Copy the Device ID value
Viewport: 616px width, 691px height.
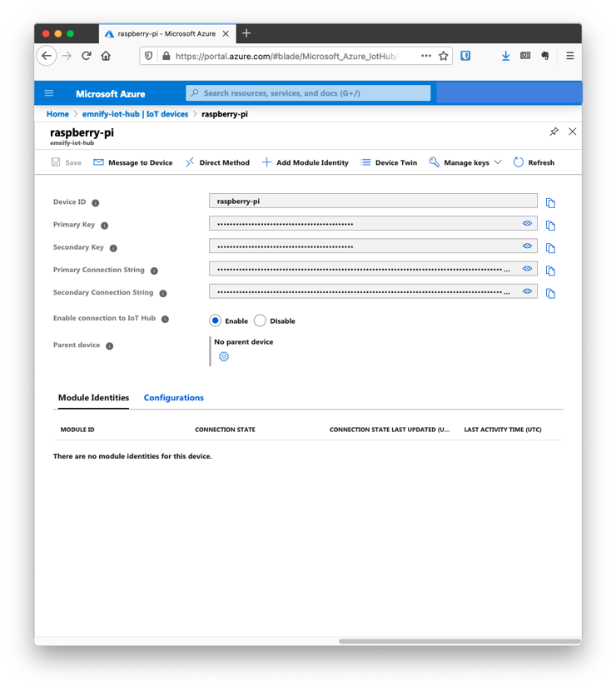[550, 202]
